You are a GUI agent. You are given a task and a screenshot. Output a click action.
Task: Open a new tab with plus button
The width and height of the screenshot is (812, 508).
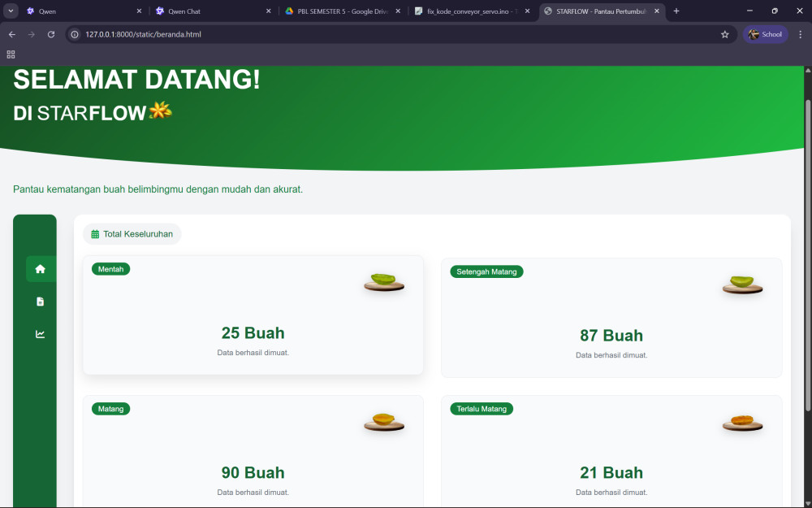pyautogui.click(x=676, y=11)
